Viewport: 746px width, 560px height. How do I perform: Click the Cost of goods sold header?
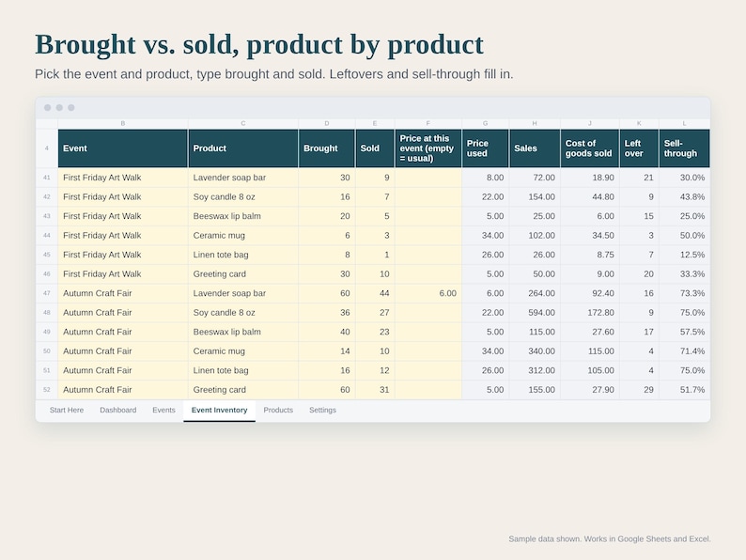click(590, 148)
